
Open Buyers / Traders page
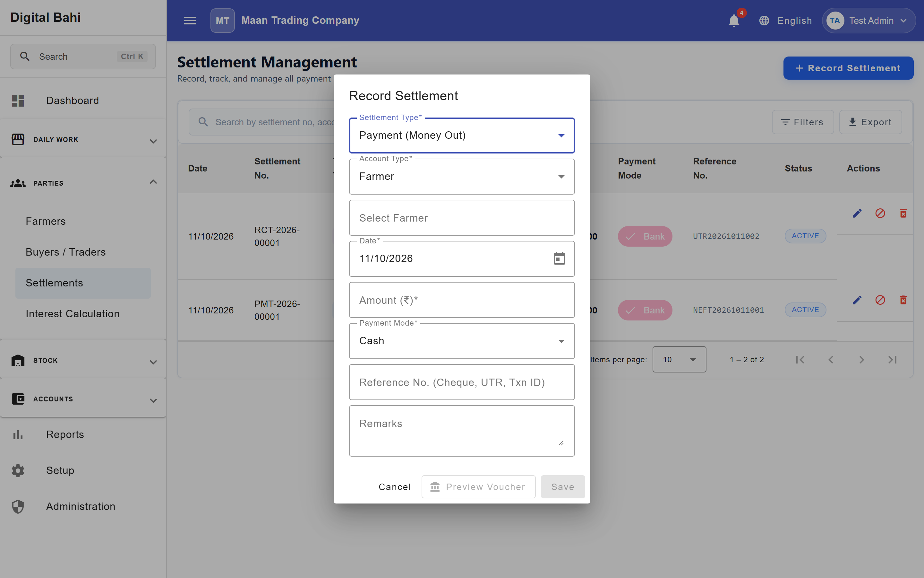[x=83, y=252]
